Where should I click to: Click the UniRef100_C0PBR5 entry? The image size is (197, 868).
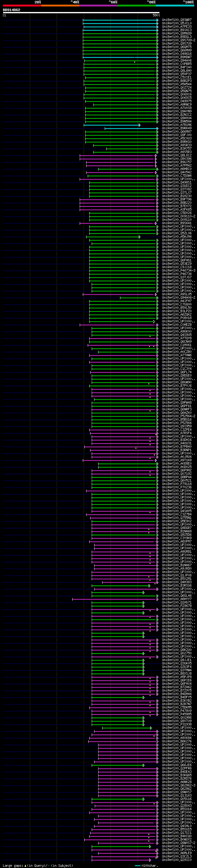click(x=176, y=64)
